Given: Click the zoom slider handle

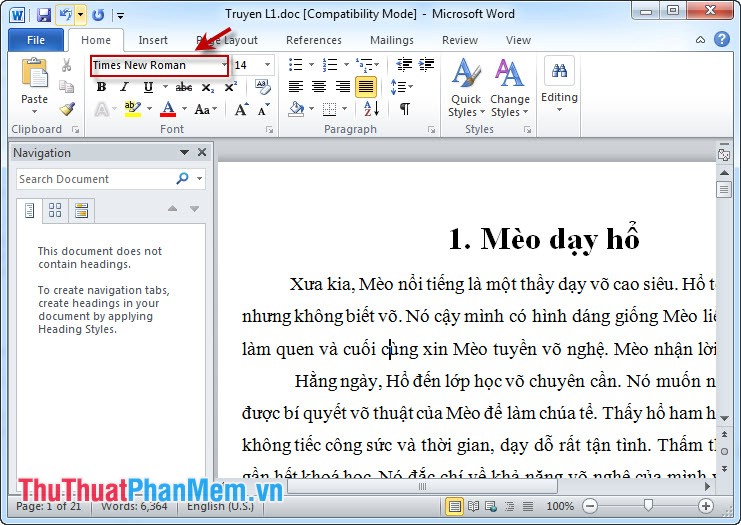Looking at the screenshot, I should tap(648, 506).
